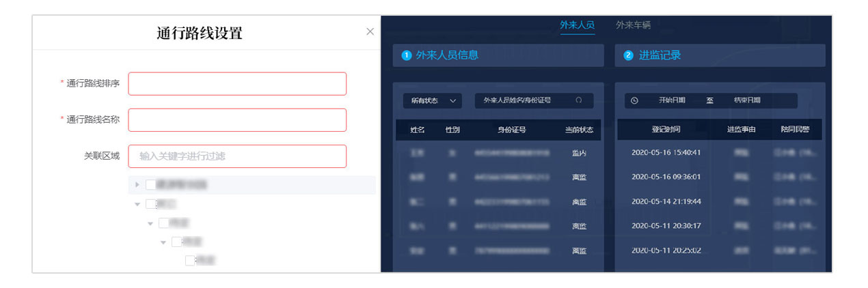This screenshot has height=288, width=868.
Task: Select the record dated 2020-05-16 15:40:41
Action: pos(666,152)
